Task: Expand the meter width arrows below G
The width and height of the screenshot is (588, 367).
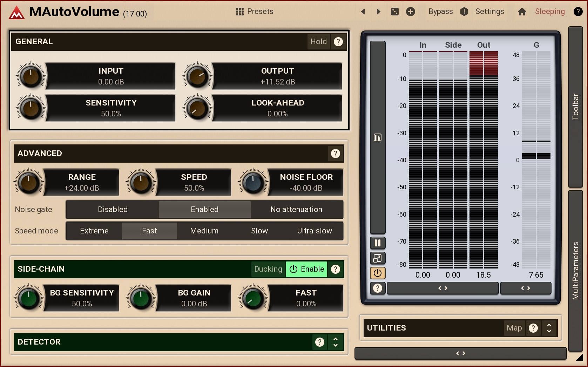Action: 525,288
